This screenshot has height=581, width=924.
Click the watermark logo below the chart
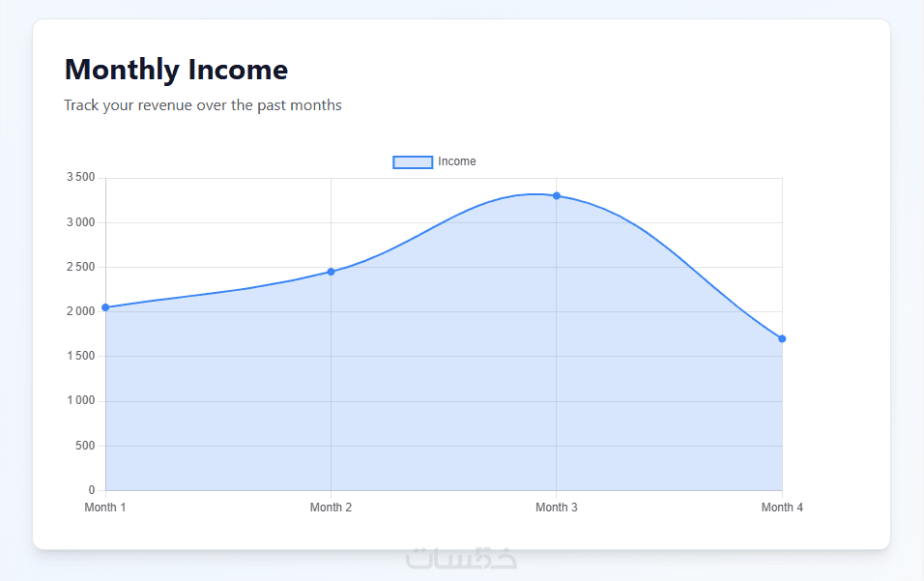pyautogui.click(x=462, y=558)
